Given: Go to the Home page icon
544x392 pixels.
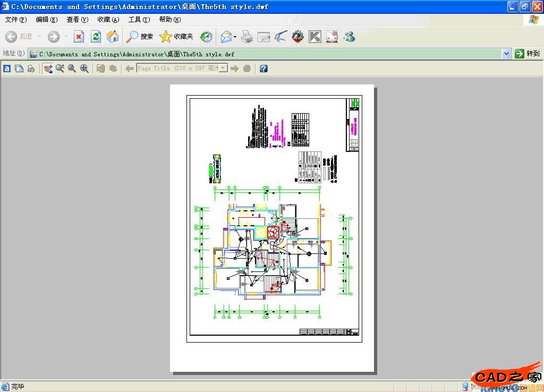Looking at the screenshot, I should tap(113, 37).
